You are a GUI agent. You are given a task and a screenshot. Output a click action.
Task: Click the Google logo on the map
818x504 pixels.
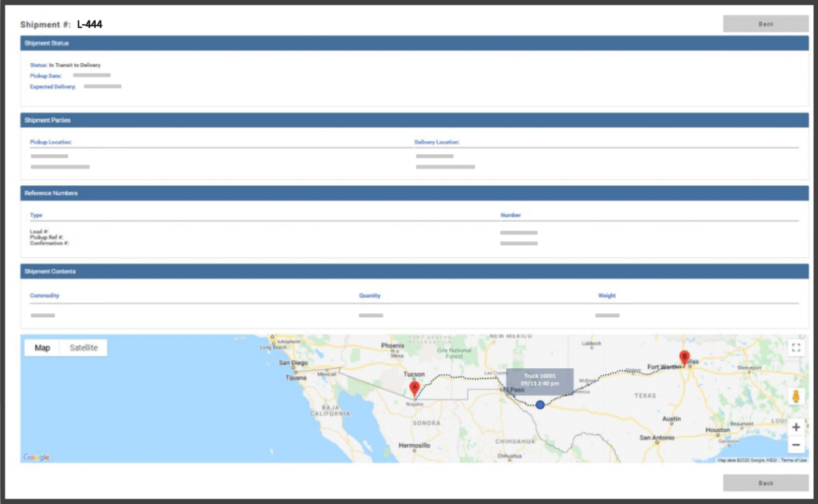(37, 457)
